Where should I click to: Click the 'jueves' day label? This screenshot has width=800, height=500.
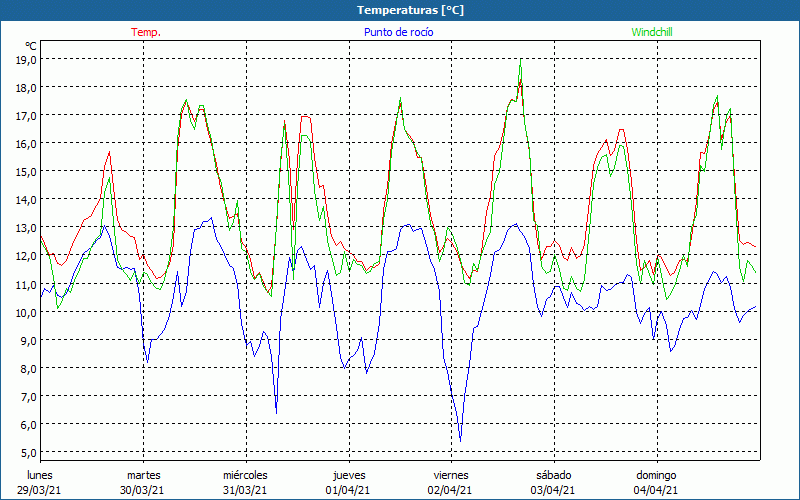[x=349, y=476]
